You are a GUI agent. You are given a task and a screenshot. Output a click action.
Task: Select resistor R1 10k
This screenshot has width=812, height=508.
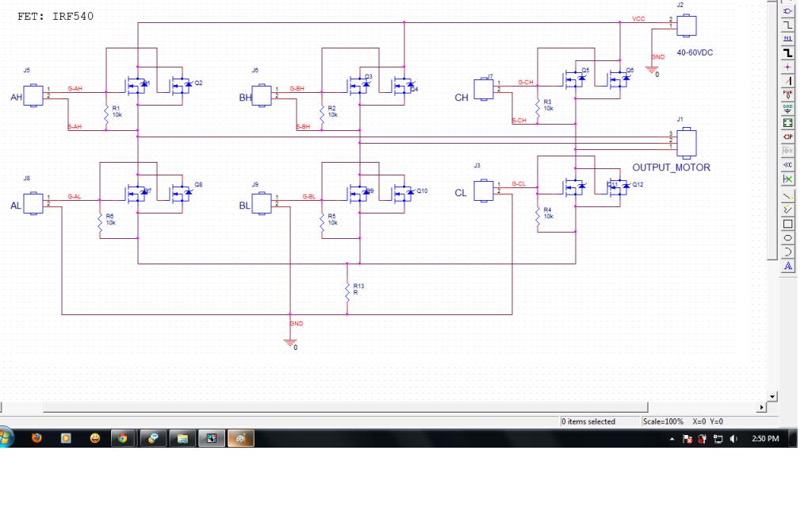107,114
